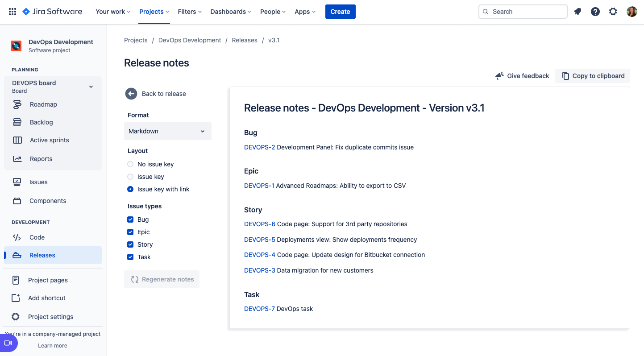Open the Apps dropdown menu
Viewport: 644px width, 356px height.
[305, 12]
